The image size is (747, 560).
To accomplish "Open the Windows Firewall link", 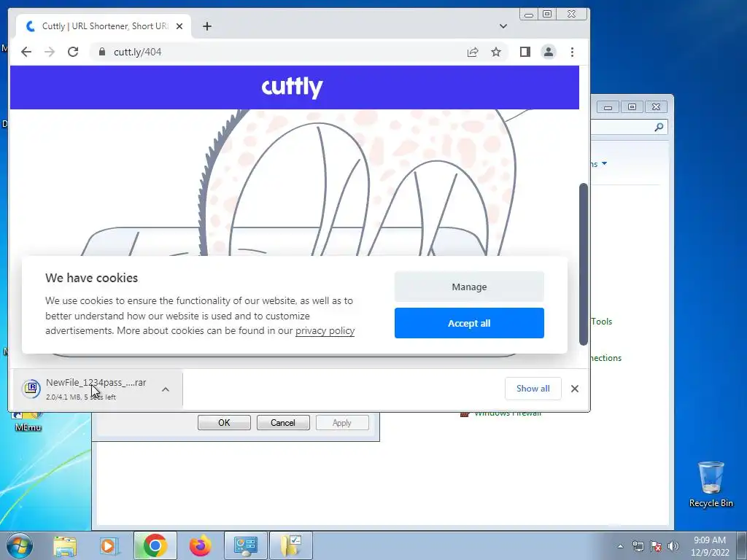I will [508, 414].
